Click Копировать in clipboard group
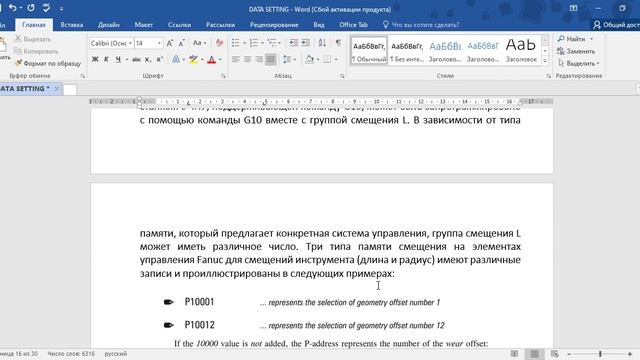 [36, 51]
